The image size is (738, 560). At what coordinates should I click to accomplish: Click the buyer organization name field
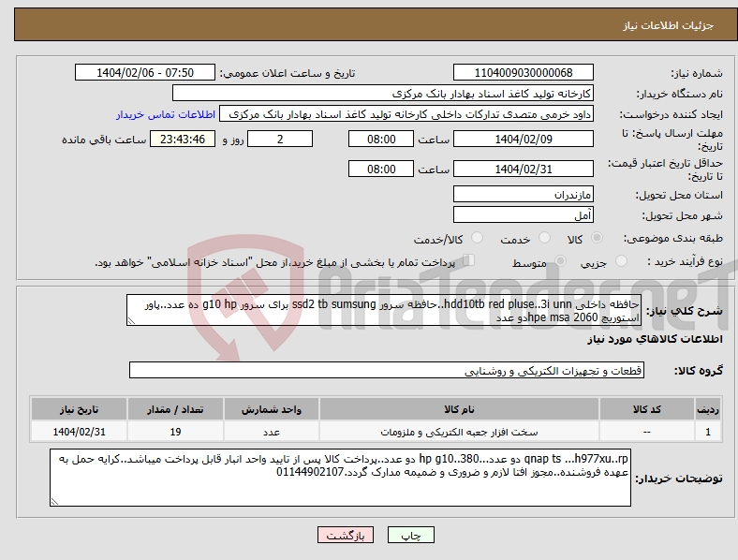point(383,93)
